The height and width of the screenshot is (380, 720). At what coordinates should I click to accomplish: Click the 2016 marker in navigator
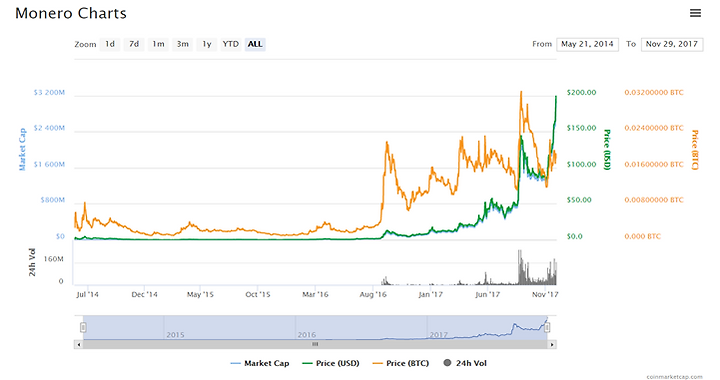click(x=306, y=335)
